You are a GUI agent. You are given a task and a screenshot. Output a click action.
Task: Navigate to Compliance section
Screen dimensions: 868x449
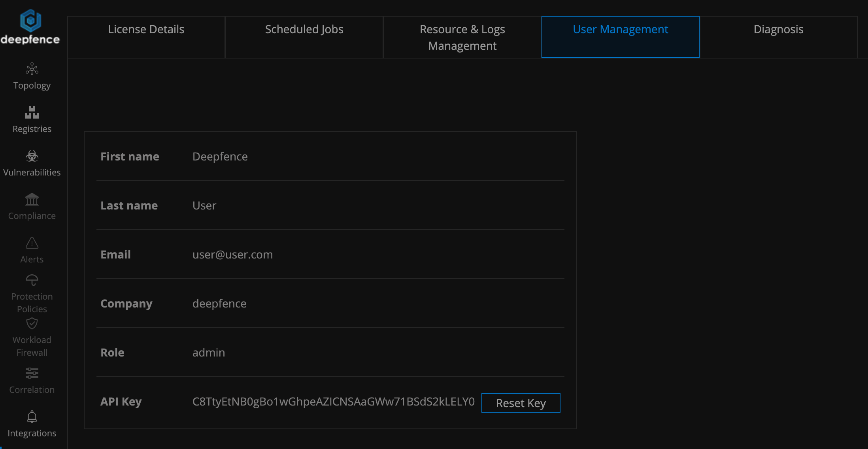[x=32, y=208]
